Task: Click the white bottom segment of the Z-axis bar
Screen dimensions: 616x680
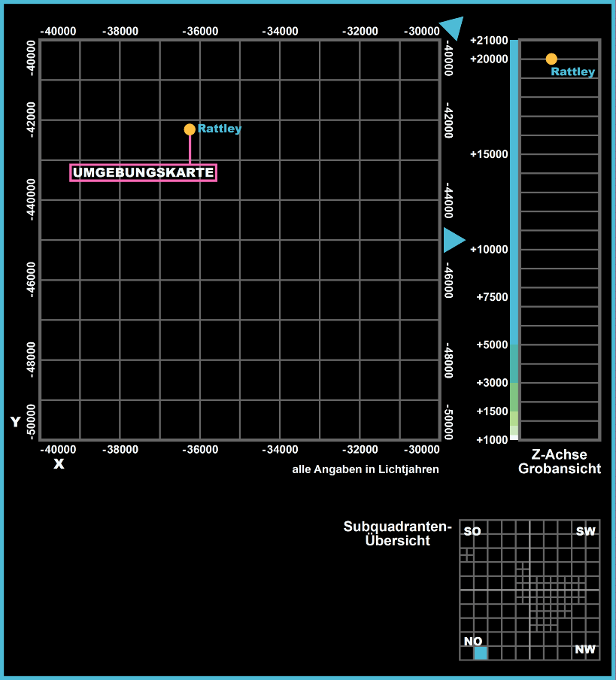Action: [514, 436]
